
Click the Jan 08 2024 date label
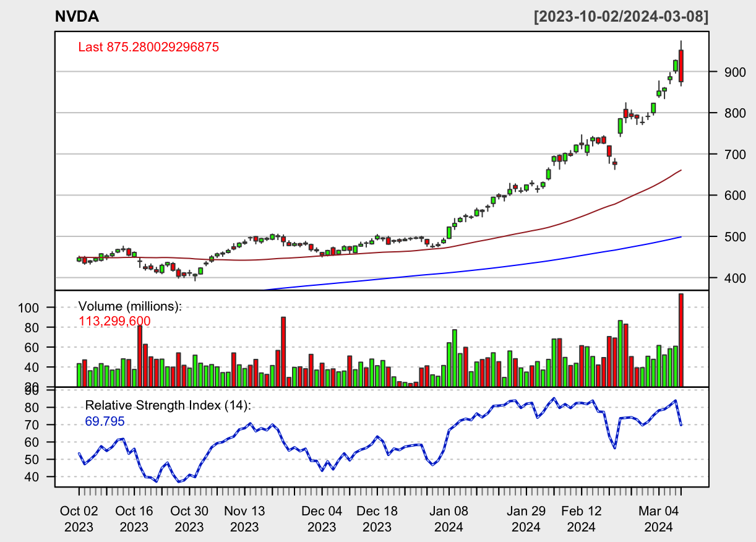(449, 519)
